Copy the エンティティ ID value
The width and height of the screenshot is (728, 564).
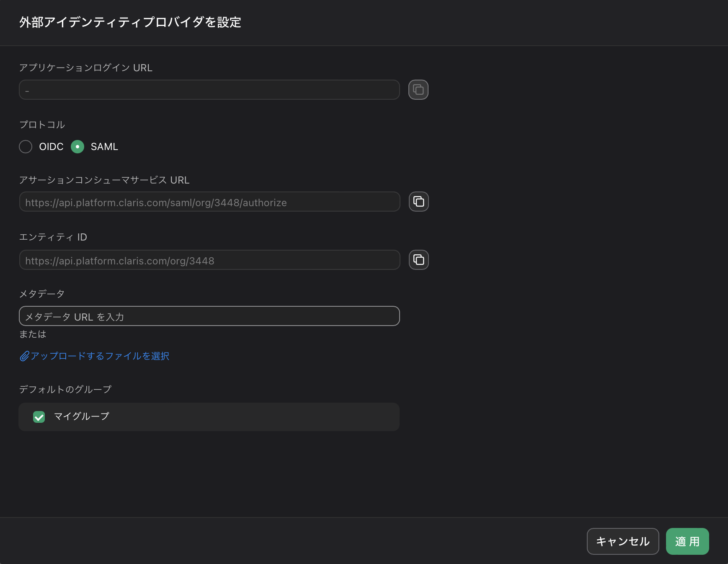point(419,260)
